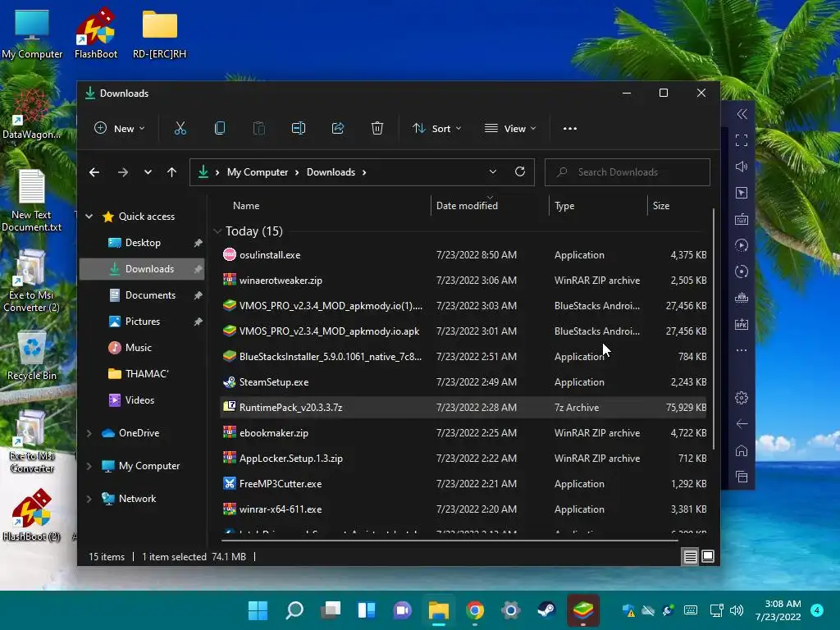Switch to large thumbnails view in status bar
Image resolution: width=840 pixels, height=630 pixels.
pos(708,557)
